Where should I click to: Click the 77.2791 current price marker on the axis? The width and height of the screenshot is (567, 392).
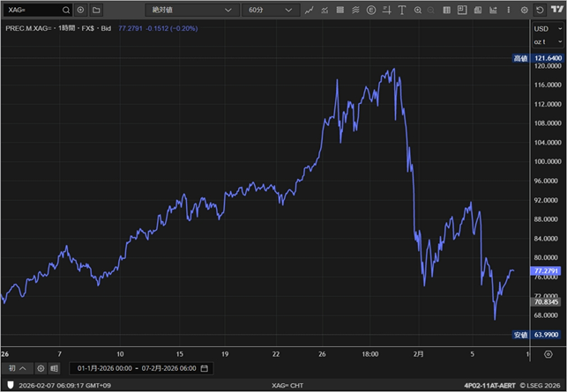(x=547, y=270)
